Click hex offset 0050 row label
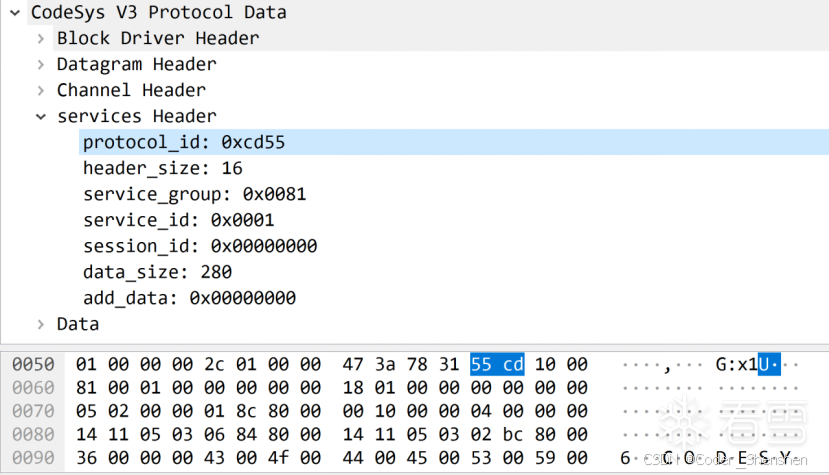829x475 pixels. tap(33, 364)
